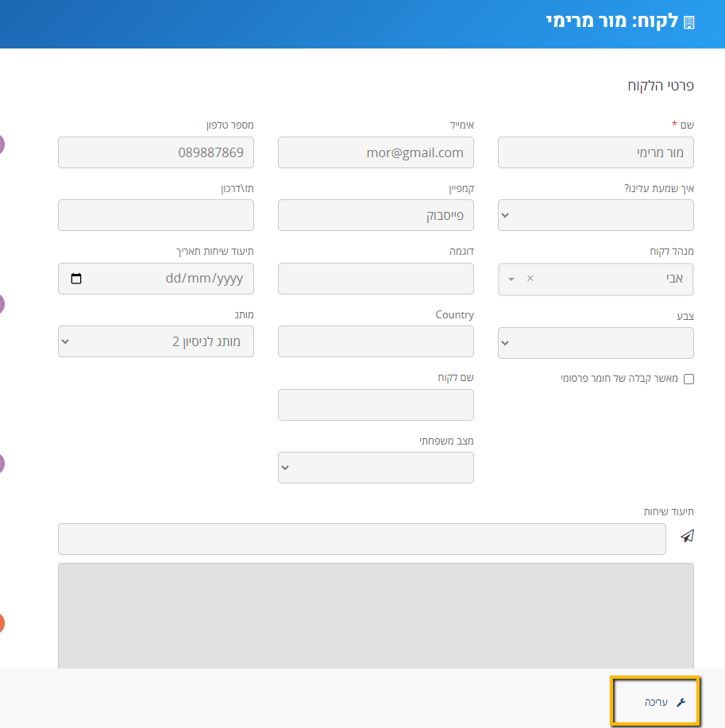The height and width of the screenshot is (728, 725).
Task: Click the מספר טלפון phone field
Action: tap(156, 152)
